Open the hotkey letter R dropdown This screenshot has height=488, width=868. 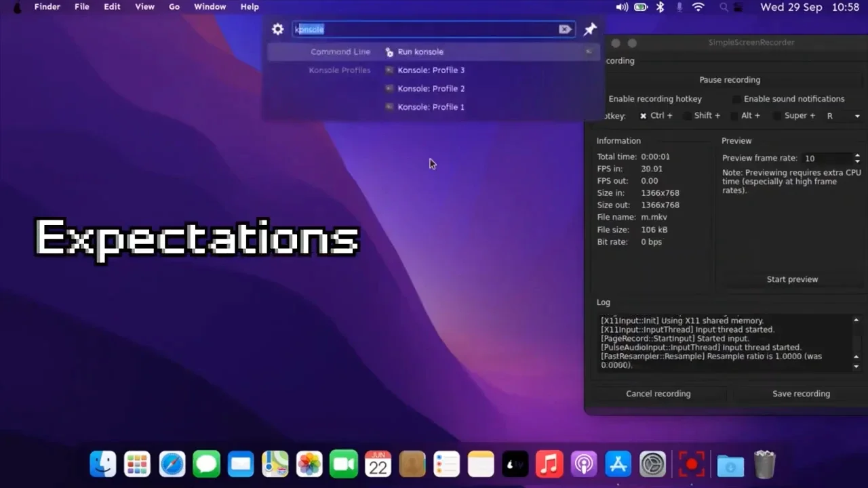tap(843, 116)
